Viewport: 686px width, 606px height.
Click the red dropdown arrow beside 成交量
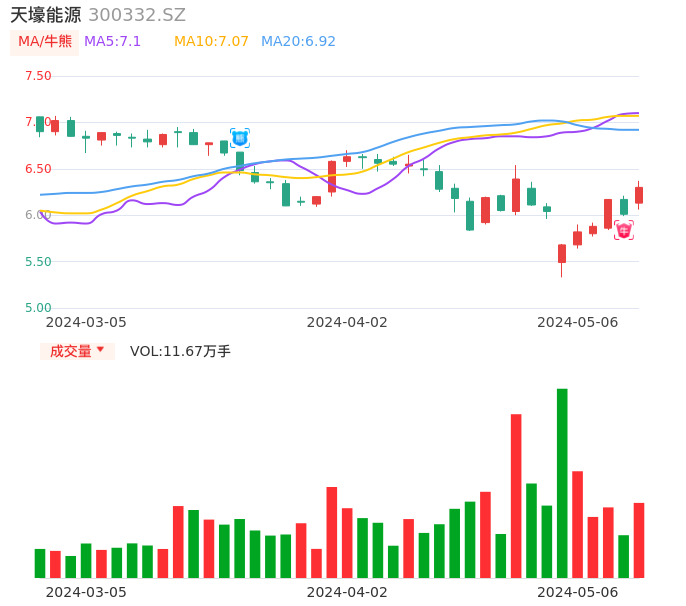coord(100,350)
